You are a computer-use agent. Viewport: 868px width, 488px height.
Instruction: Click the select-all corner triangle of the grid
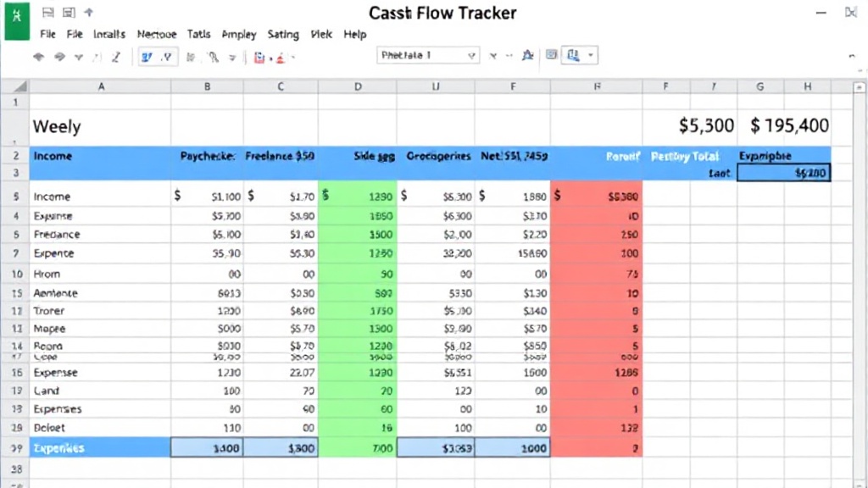(20, 86)
